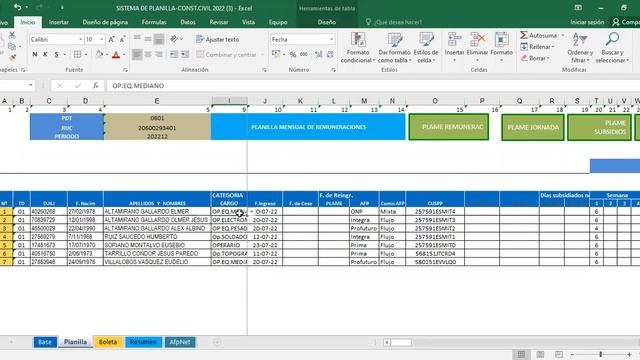
Task: Toggle bold formatting N button
Action: [x=35, y=54]
